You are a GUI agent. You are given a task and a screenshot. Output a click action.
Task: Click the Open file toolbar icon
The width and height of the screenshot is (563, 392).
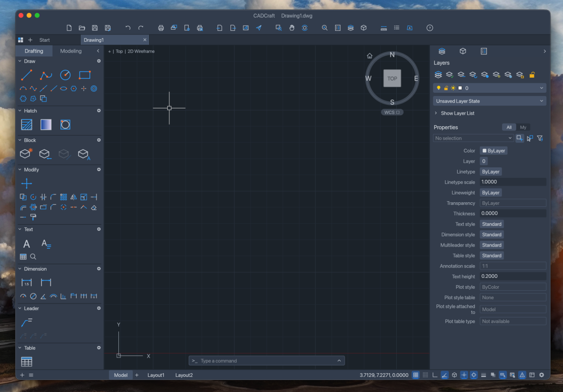coord(82,28)
